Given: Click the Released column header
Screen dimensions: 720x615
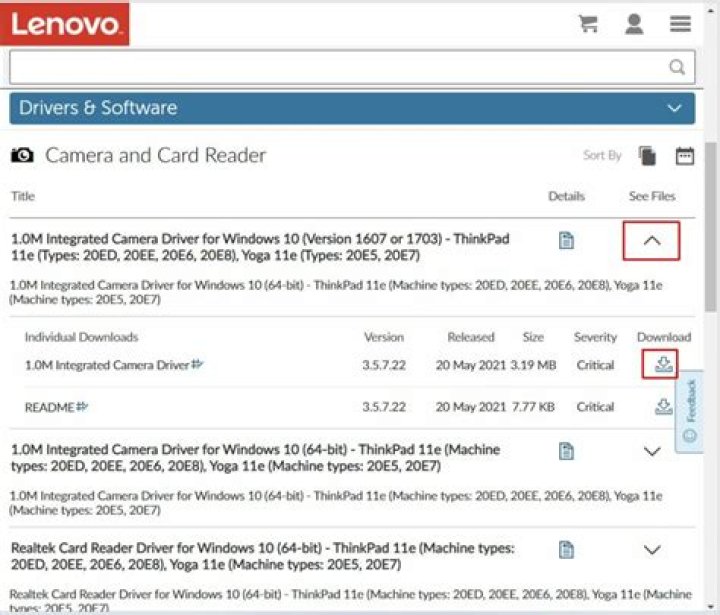Looking at the screenshot, I should (x=471, y=337).
